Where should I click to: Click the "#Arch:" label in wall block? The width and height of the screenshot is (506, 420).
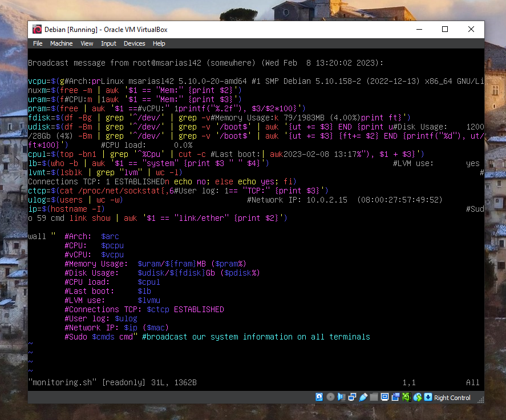(78, 236)
